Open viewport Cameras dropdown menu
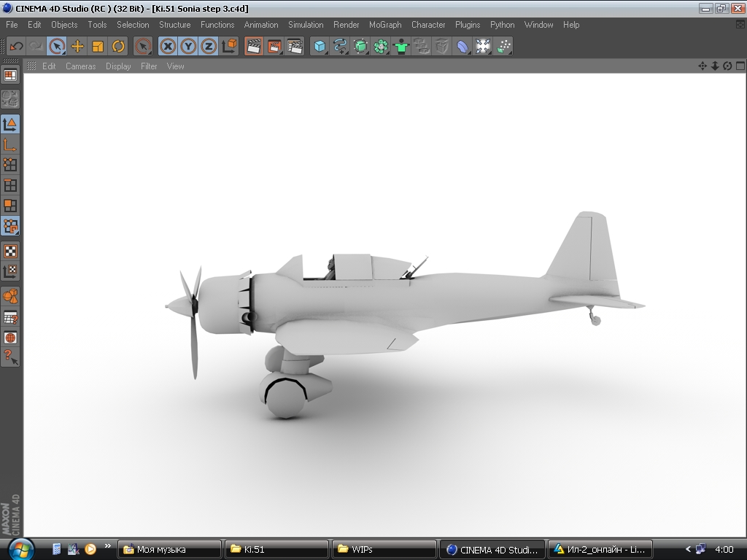Screen dimensions: 747x560 pyautogui.click(x=80, y=66)
